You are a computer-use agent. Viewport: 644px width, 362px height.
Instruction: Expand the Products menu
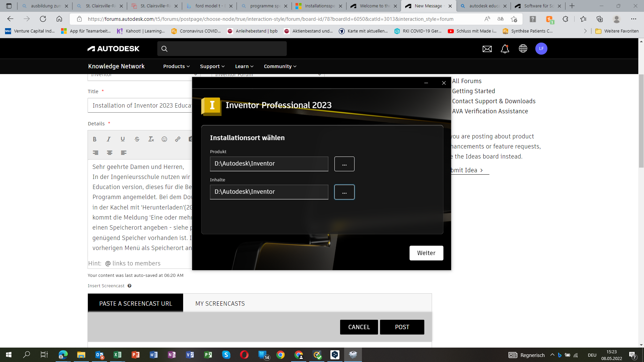(176, 66)
